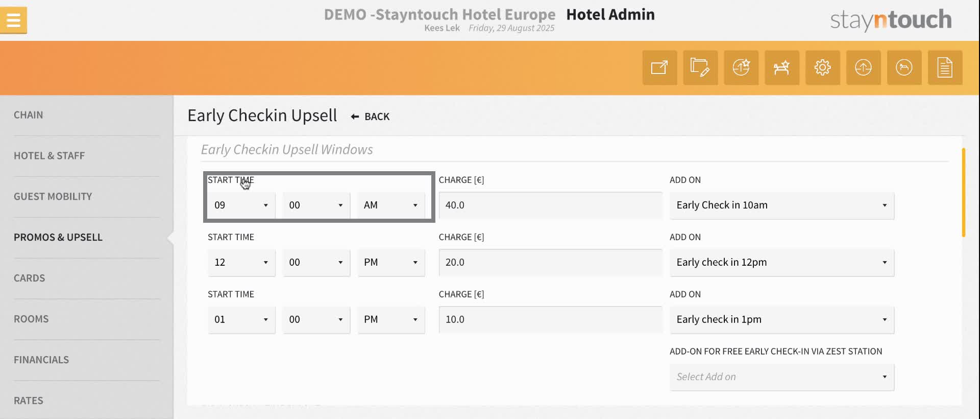This screenshot has height=419, width=980.
Task: Open the pie chart star icon
Action: click(741, 67)
